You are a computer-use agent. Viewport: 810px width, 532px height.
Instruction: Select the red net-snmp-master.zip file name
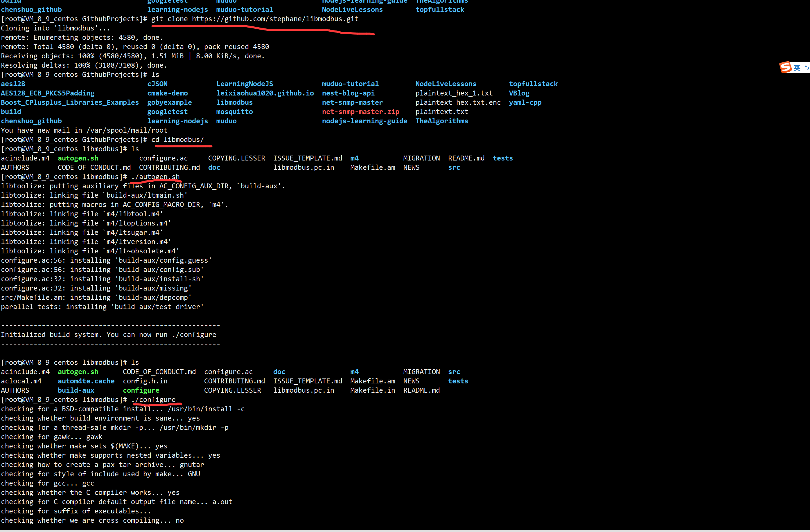[360, 112]
